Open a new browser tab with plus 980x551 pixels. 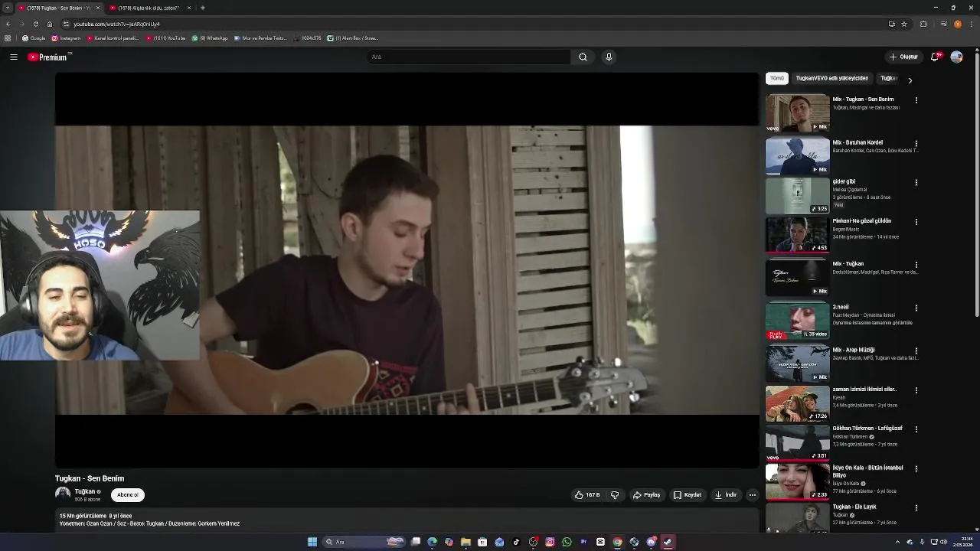202,8
